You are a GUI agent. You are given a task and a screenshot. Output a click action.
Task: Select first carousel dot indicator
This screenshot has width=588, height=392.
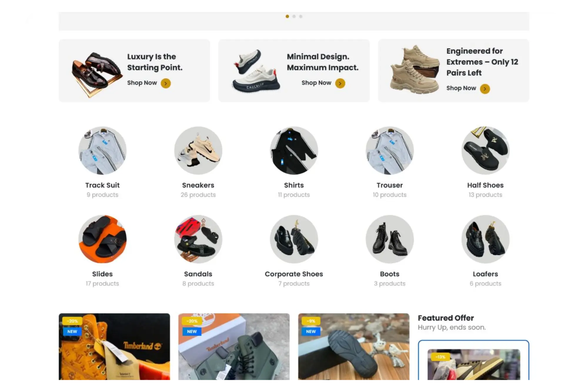click(x=287, y=16)
